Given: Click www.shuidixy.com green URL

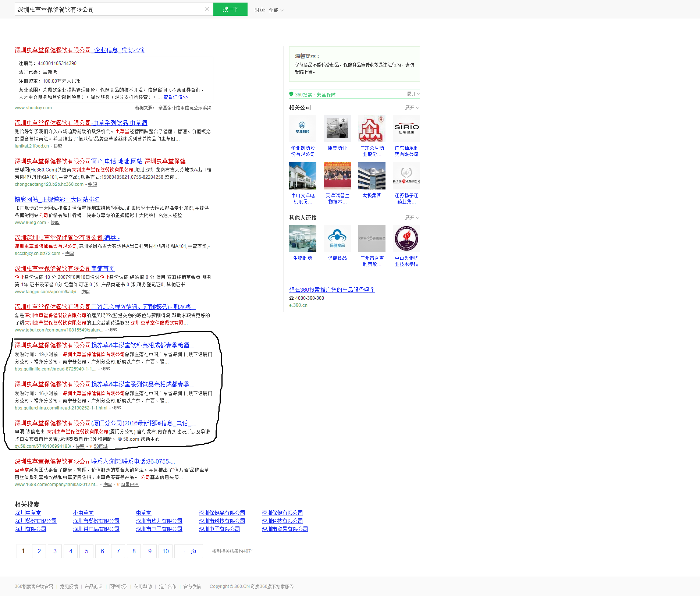Looking at the screenshot, I should (33, 108).
